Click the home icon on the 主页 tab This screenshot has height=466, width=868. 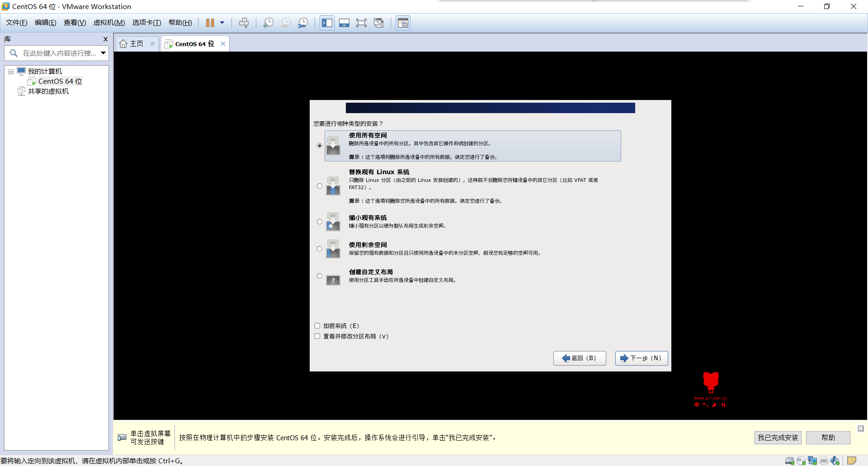[123, 44]
